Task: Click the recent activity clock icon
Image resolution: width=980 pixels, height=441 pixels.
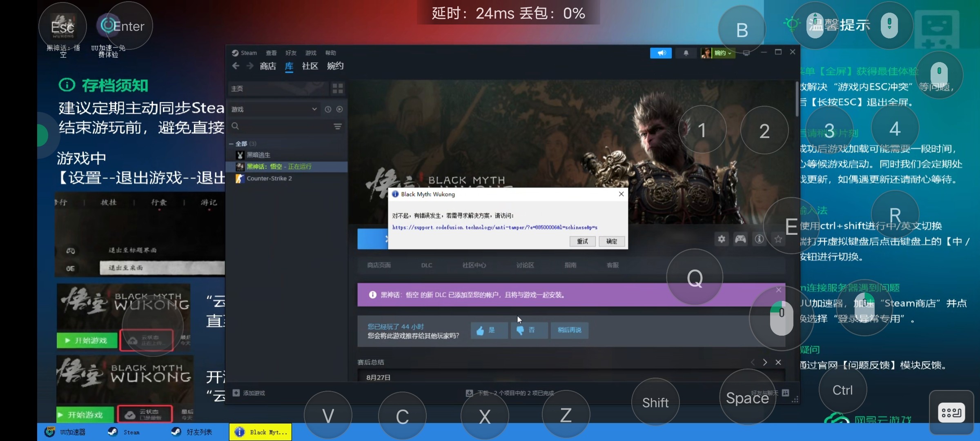Action: point(328,109)
